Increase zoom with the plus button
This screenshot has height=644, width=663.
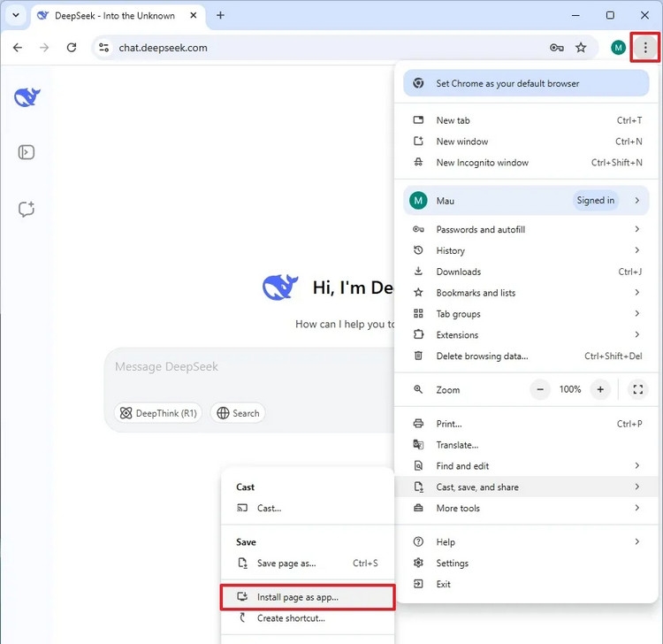600,389
